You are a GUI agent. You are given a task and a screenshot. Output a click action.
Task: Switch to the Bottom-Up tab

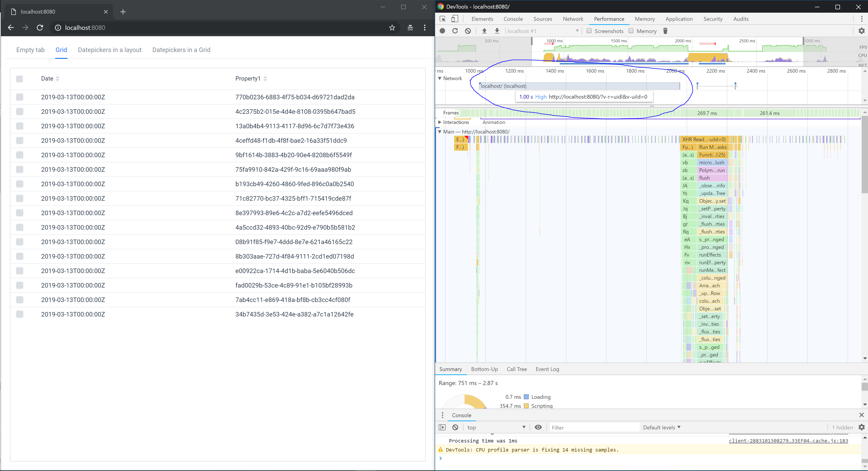[484, 369]
